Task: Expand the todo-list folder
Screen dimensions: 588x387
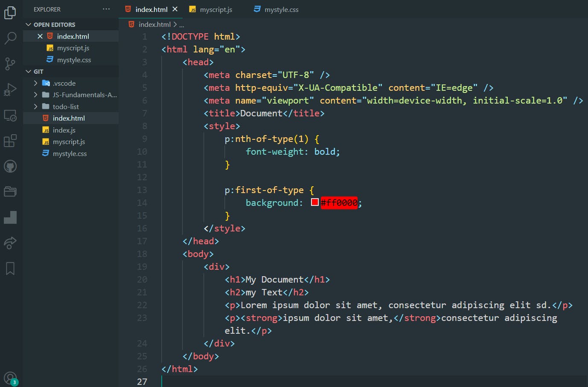Action: 71,107
